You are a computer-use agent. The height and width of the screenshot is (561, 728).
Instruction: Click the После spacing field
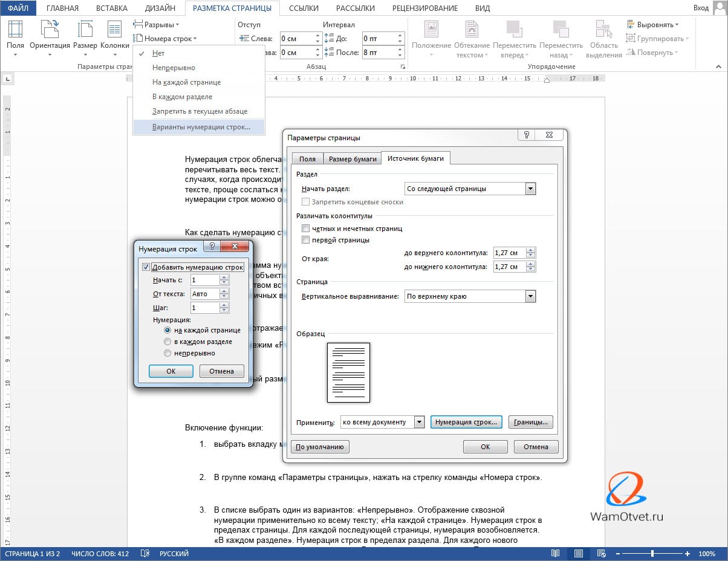point(378,53)
